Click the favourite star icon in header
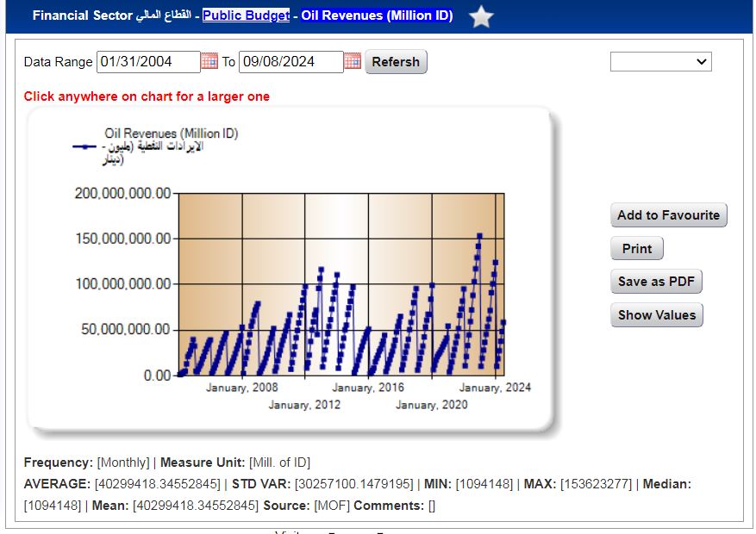Image resolution: width=756 pixels, height=534 pixels. pyautogui.click(x=481, y=16)
